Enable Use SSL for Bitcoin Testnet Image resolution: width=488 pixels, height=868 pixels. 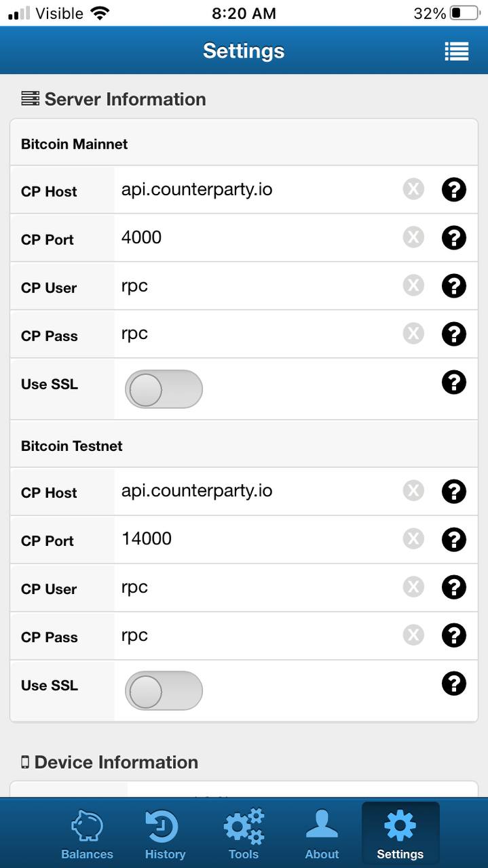(164, 691)
